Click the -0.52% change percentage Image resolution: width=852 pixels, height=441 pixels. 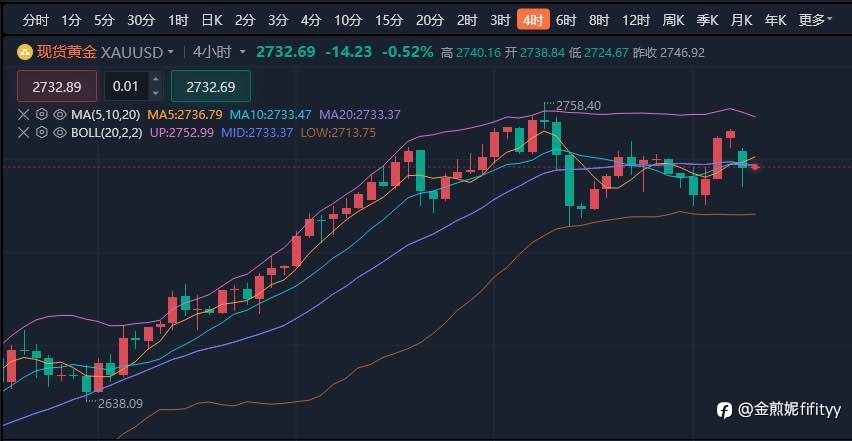point(408,52)
